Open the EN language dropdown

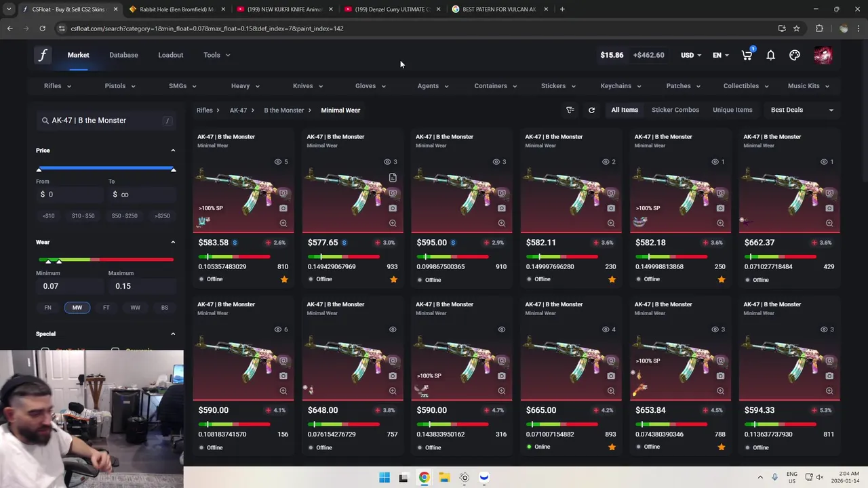721,55
